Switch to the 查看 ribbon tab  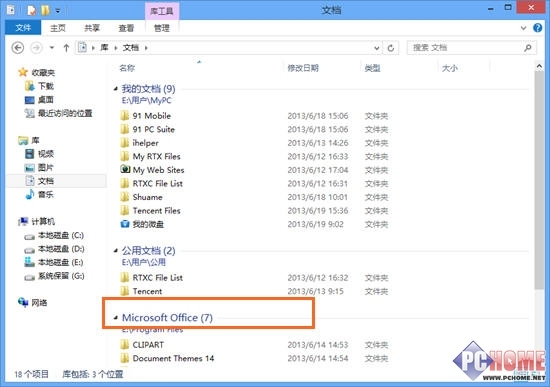pyautogui.click(x=126, y=28)
